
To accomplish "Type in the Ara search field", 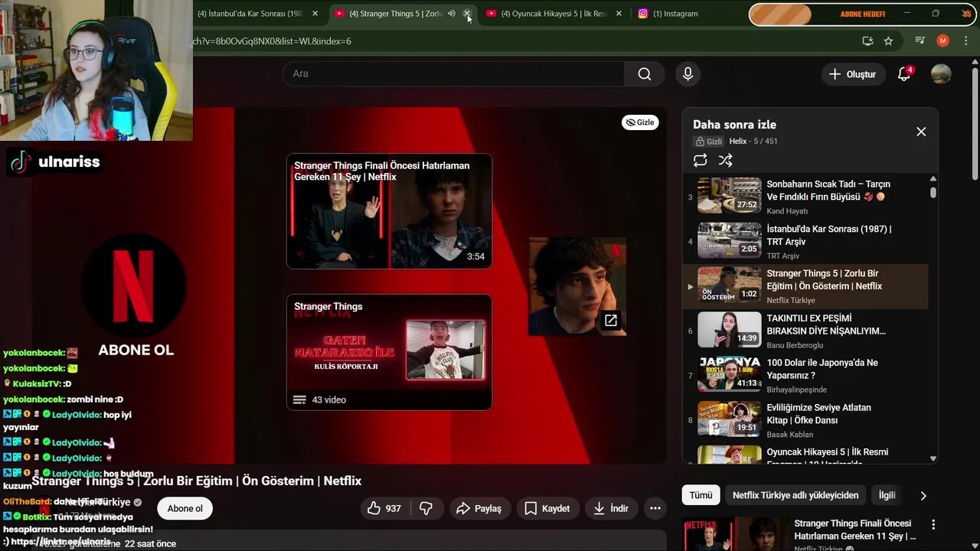I will [x=454, y=73].
